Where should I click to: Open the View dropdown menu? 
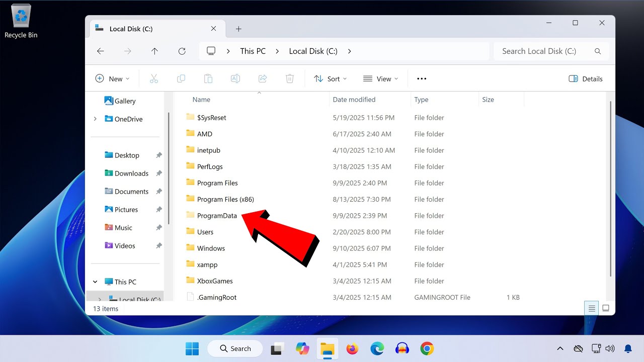380,79
